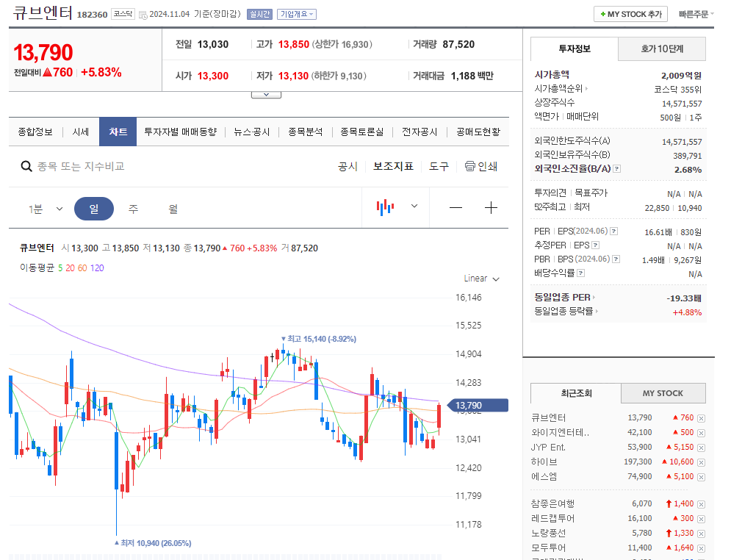Click the MY STOCK 추가 button
The height and width of the screenshot is (560, 731).
click(631, 14)
